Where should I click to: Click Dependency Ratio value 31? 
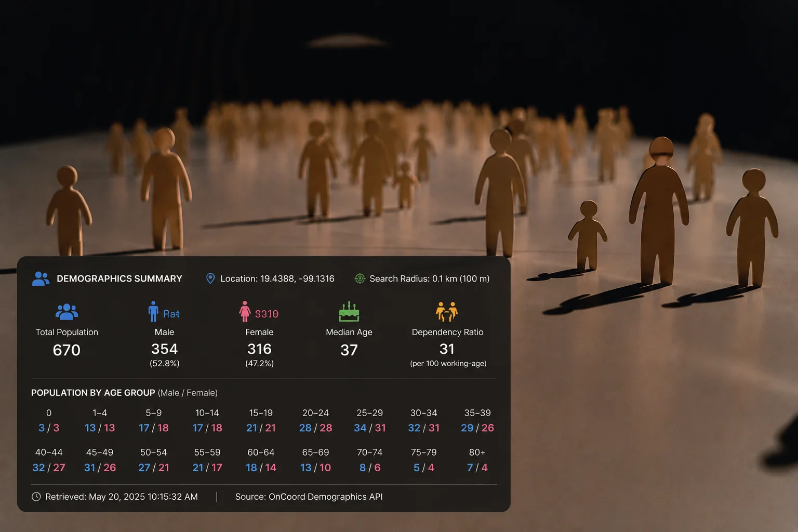click(447, 349)
